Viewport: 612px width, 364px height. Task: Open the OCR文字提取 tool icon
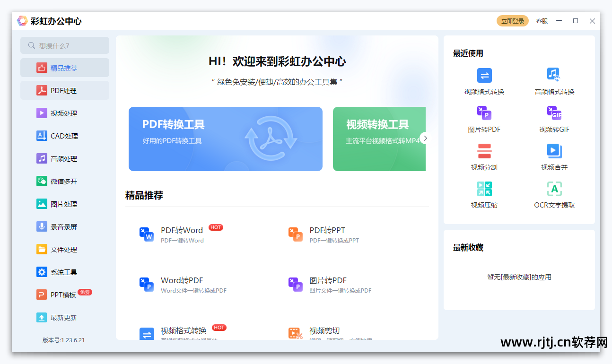[x=554, y=189]
